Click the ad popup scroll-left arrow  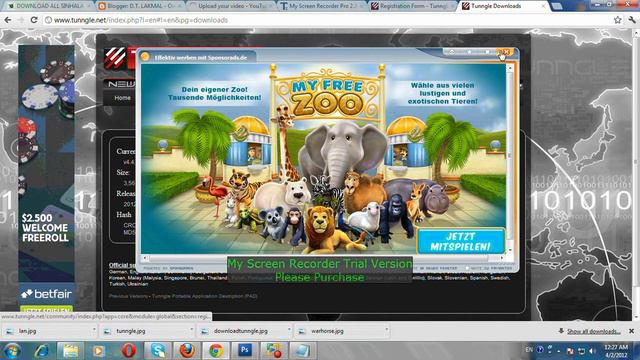coord(144,258)
